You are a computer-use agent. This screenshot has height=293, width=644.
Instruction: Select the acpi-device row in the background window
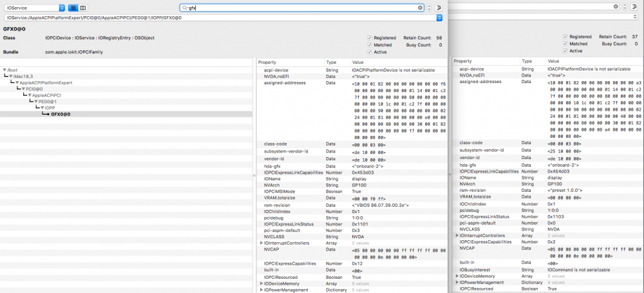tap(548, 69)
